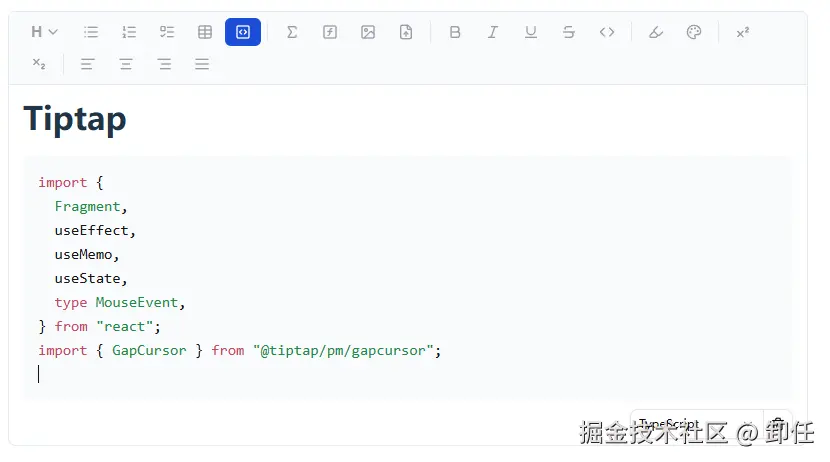The width and height of the screenshot is (830, 462).
Task: Click the "useMemo," code line
Action: [87, 255]
